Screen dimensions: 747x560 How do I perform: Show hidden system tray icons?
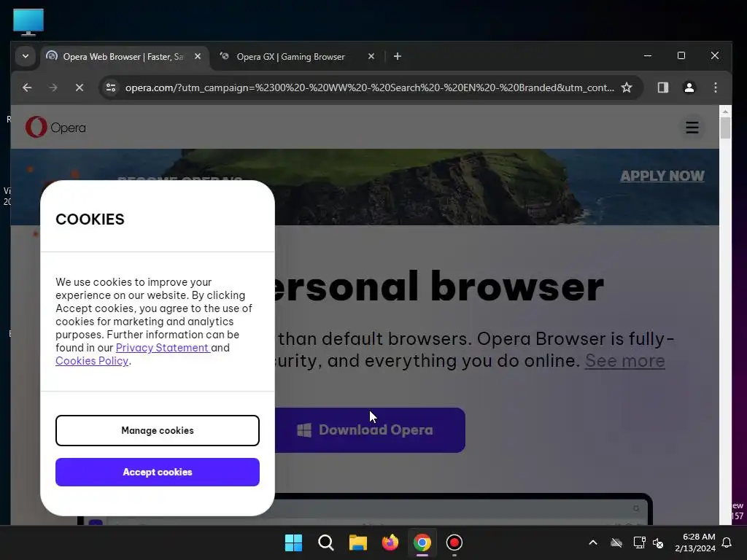click(x=593, y=542)
